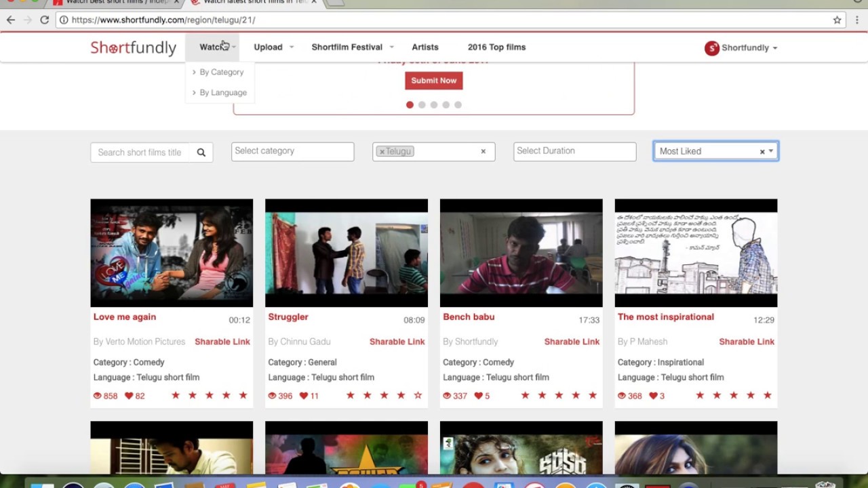Open Sharable Link for Struggler
The height and width of the screenshot is (488, 868).
click(x=397, y=342)
